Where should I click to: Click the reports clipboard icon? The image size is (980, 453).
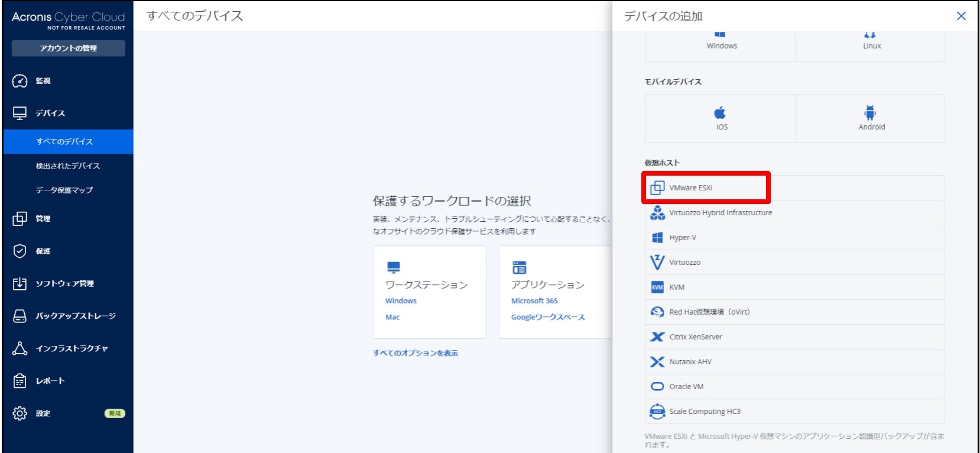coord(20,381)
